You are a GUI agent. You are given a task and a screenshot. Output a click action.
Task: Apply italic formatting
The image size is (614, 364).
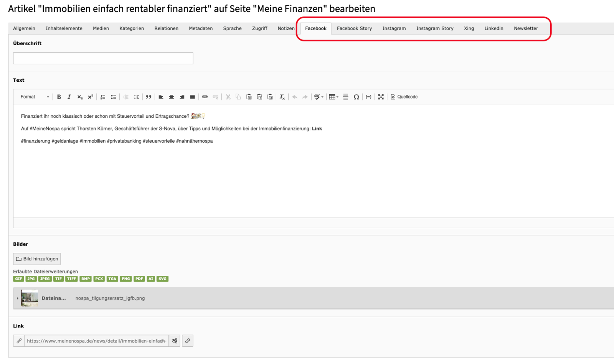click(x=69, y=97)
